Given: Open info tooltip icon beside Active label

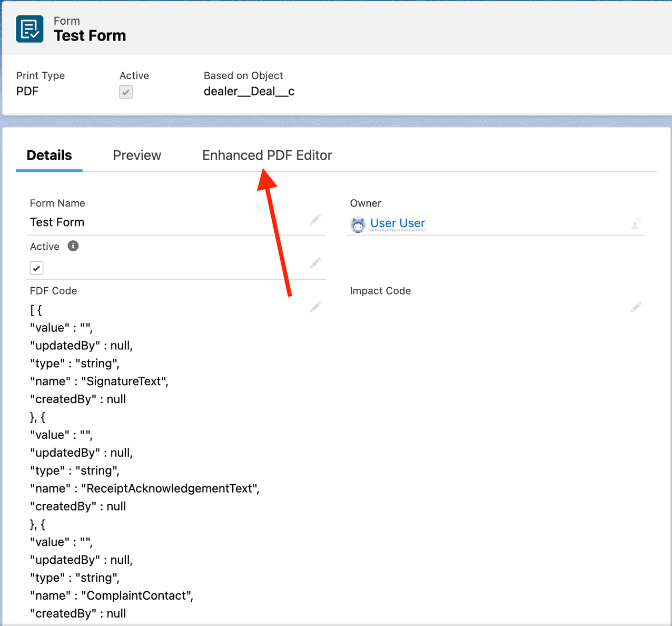Looking at the screenshot, I should point(73,246).
